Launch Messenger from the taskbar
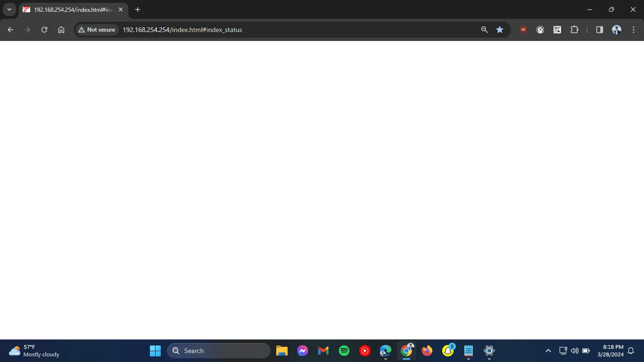 (x=303, y=351)
